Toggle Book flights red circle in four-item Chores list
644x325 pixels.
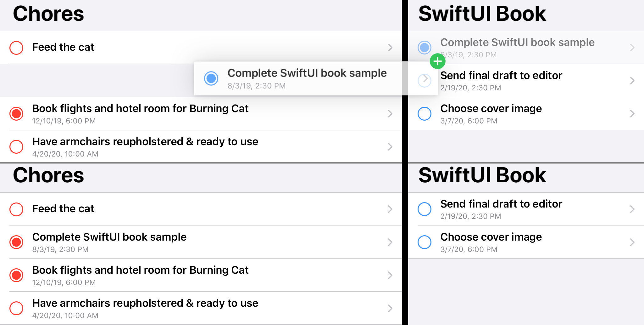coord(16,275)
